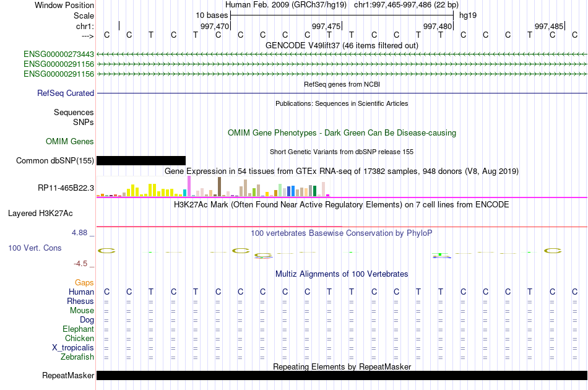Click the OMIM Genes track label
Viewport: 588px width, 390px height.
click(x=70, y=141)
